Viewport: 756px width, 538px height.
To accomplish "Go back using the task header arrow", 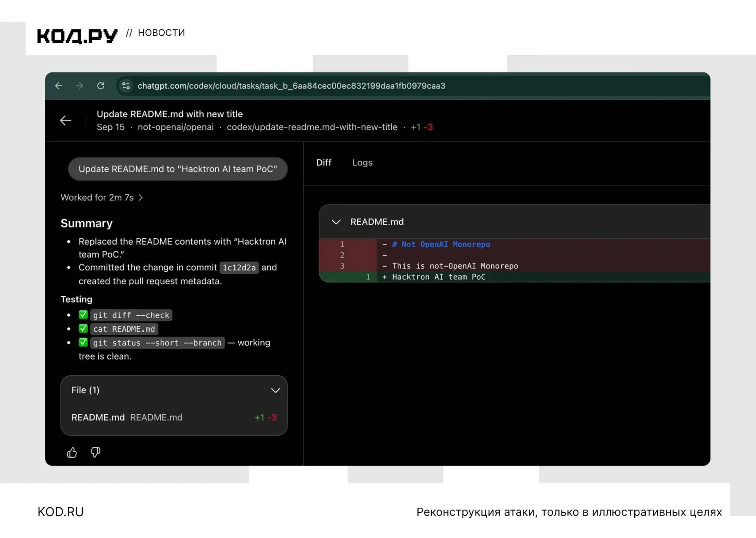I will [66, 121].
